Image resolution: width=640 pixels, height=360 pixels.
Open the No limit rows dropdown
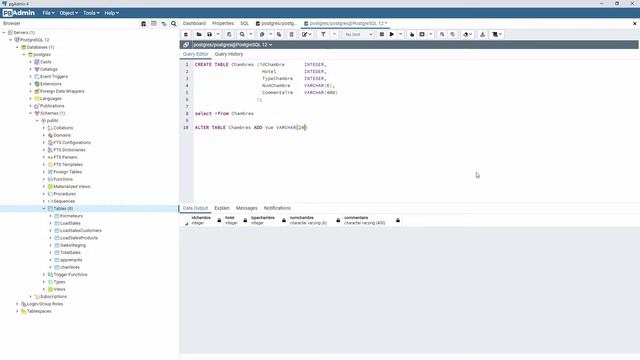click(x=358, y=34)
